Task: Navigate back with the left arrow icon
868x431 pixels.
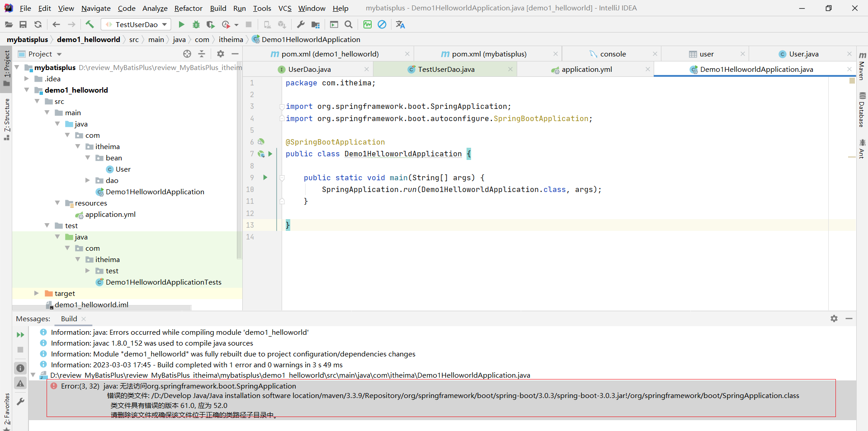Action: coord(56,24)
